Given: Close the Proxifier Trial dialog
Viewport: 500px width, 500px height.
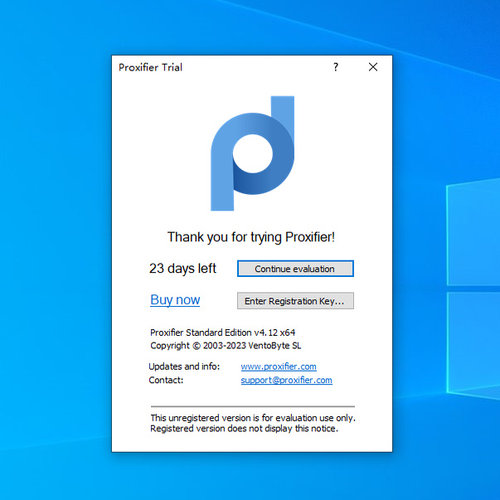Looking at the screenshot, I should (373, 67).
